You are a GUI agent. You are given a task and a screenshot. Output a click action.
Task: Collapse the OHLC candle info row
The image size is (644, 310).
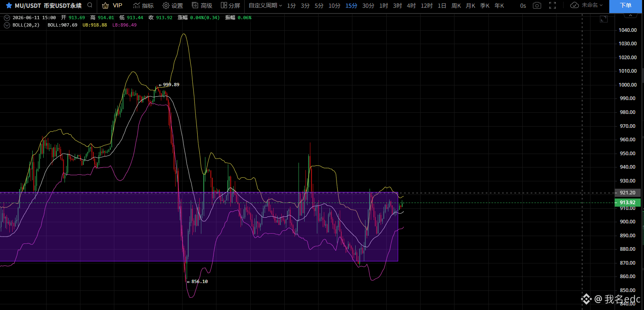click(7, 18)
